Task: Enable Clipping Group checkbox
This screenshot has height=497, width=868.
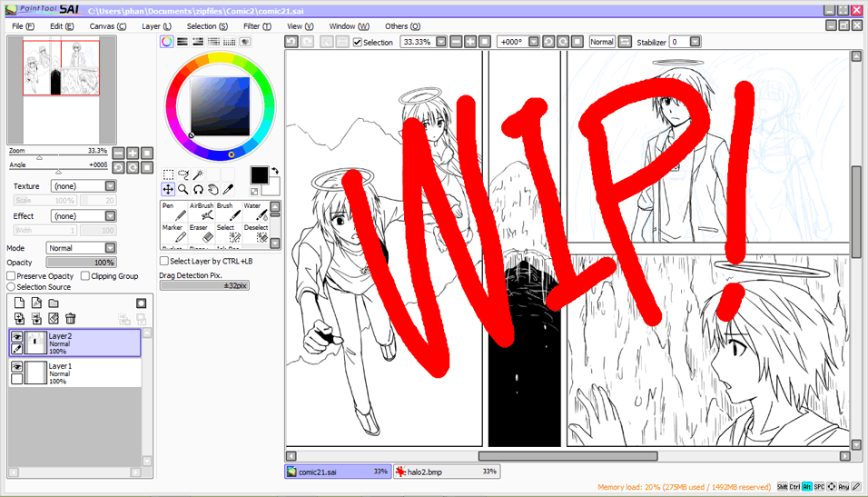Action: click(85, 275)
